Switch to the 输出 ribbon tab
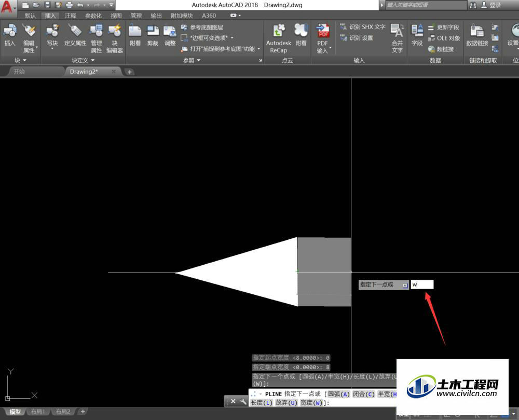The width and height of the screenshot is (519, 420). 156,16
